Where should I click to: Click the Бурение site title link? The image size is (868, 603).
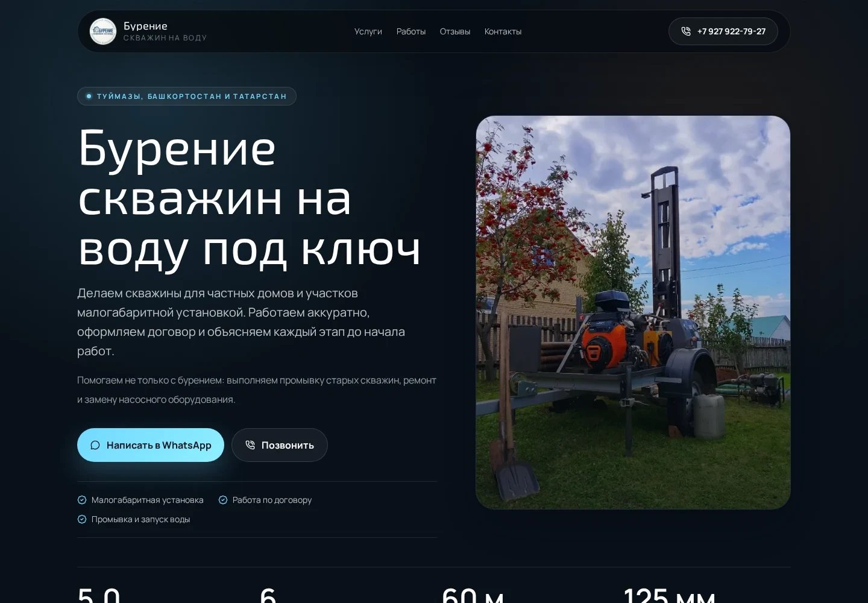point(145,26)
